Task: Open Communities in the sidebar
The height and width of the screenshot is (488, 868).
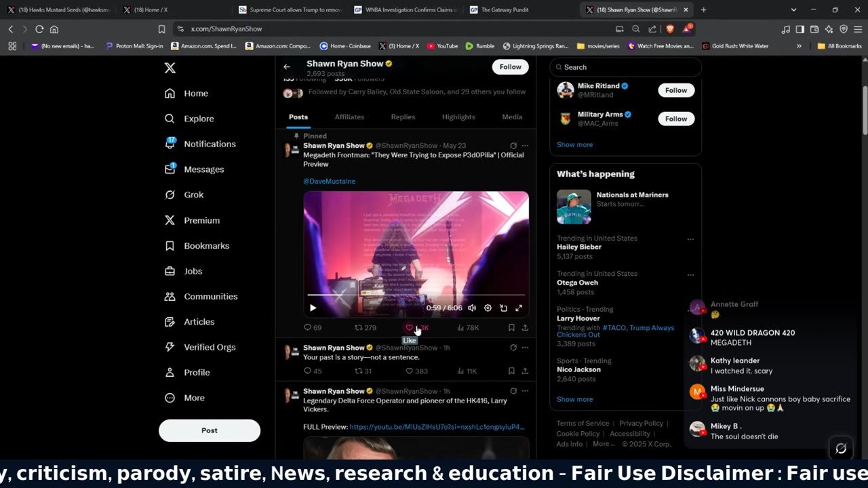Action: [201, 296]
